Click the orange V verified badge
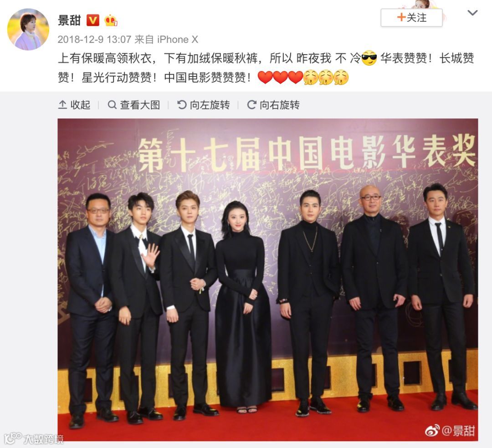The image size is (492, 448). pyautogui.click(x=92, y=20)
